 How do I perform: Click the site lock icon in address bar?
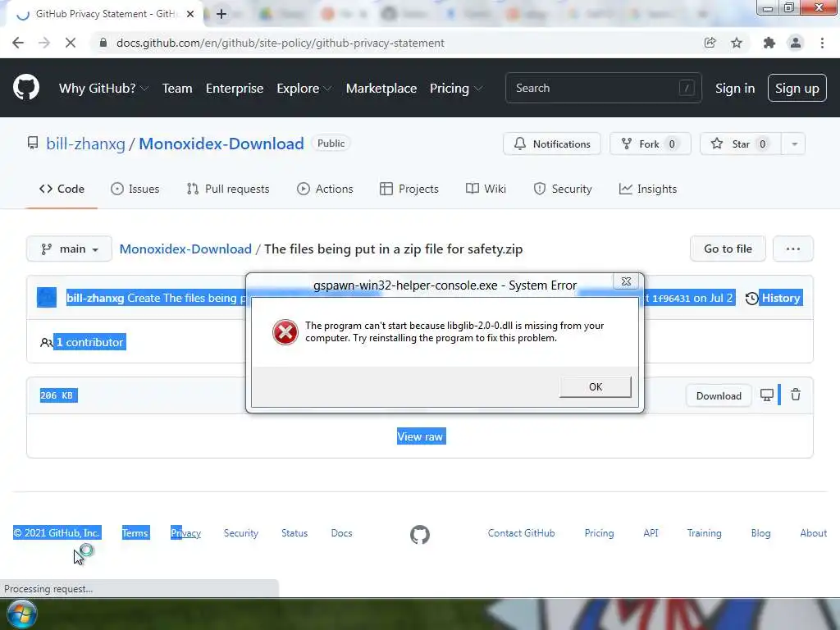(103, 43)
